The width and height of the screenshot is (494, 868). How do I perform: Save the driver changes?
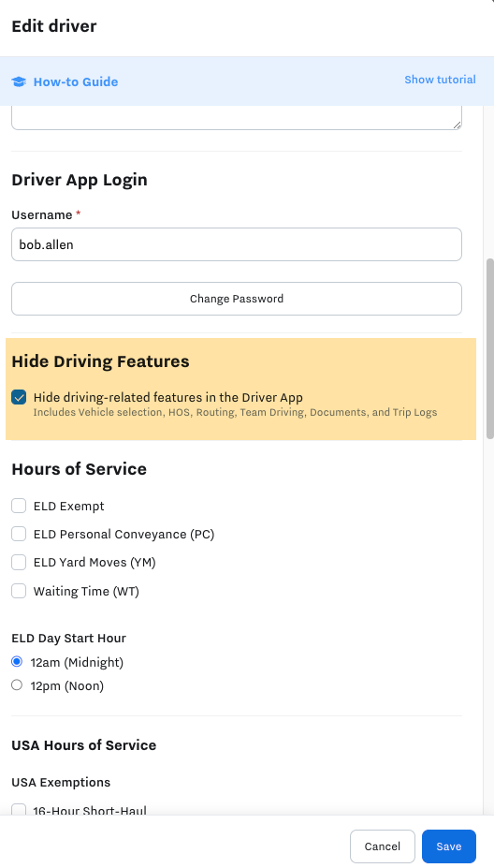point(449,846)
